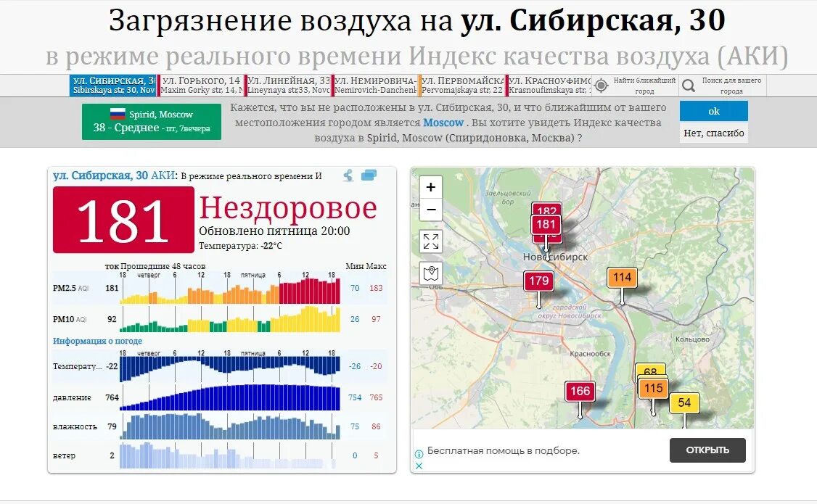Click the Новосибирск city label on map

tap(556, 257)
